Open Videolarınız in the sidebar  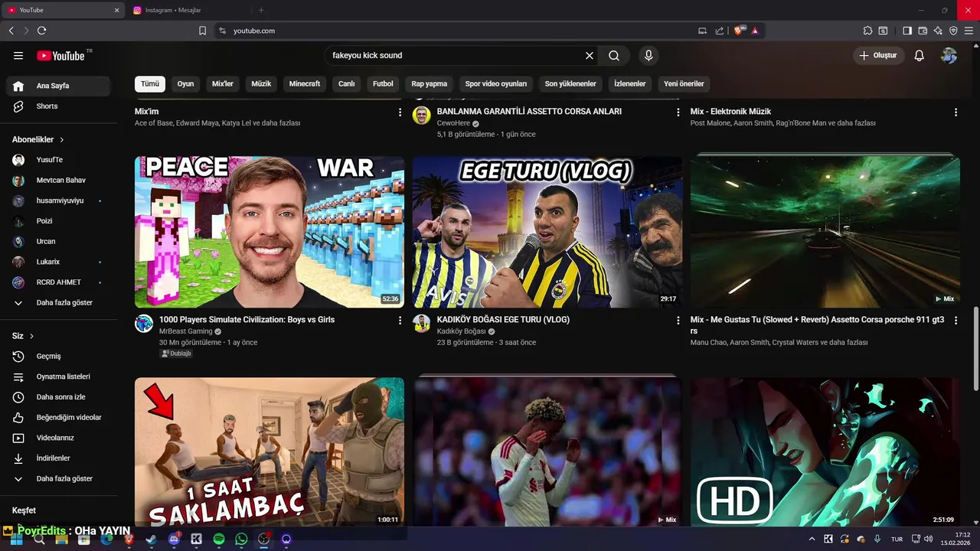pos(59,438)
